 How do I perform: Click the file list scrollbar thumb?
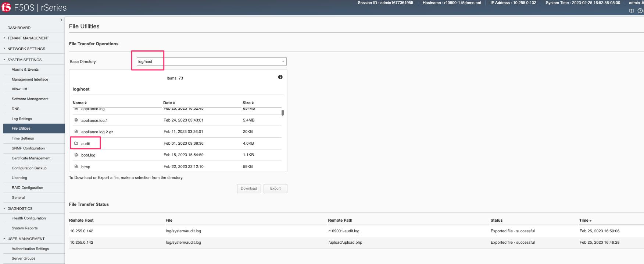[282, 113]
